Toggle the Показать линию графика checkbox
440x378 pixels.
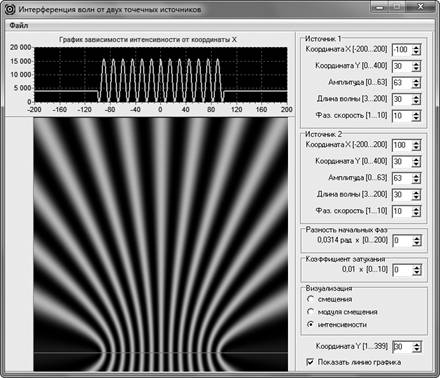tap(310, 362)
